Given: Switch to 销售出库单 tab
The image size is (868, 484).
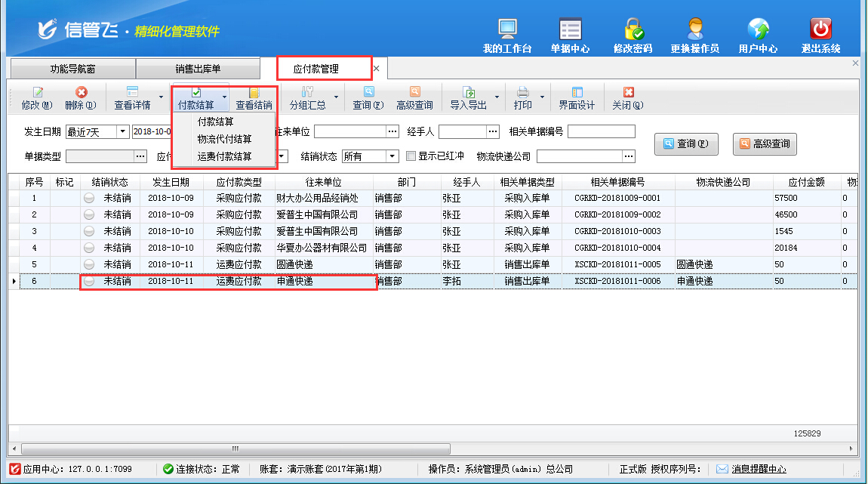Looking at the screenshot, I should tap(198, 69).
